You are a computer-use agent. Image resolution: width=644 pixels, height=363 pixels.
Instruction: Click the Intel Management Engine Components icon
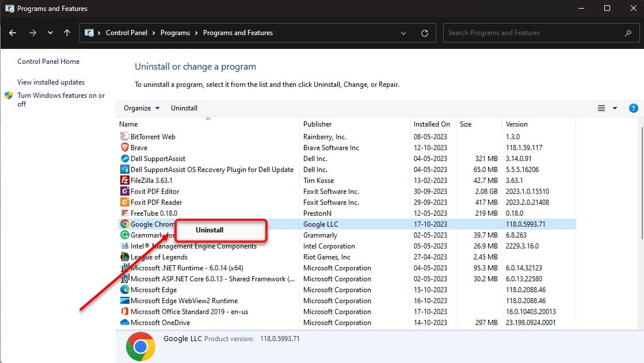point(124,246)
